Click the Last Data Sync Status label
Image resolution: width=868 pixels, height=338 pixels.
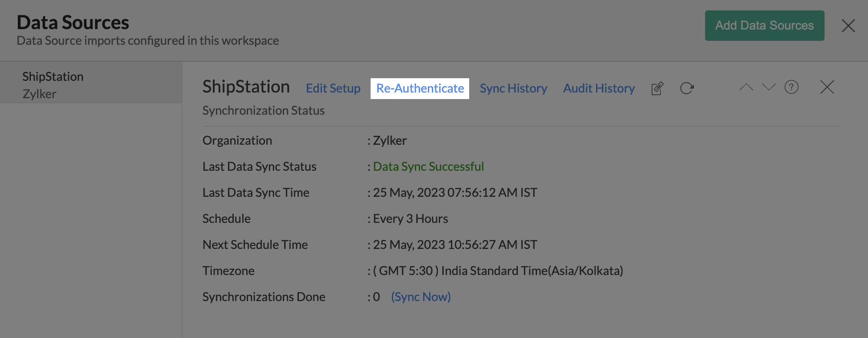click(259, 166)
